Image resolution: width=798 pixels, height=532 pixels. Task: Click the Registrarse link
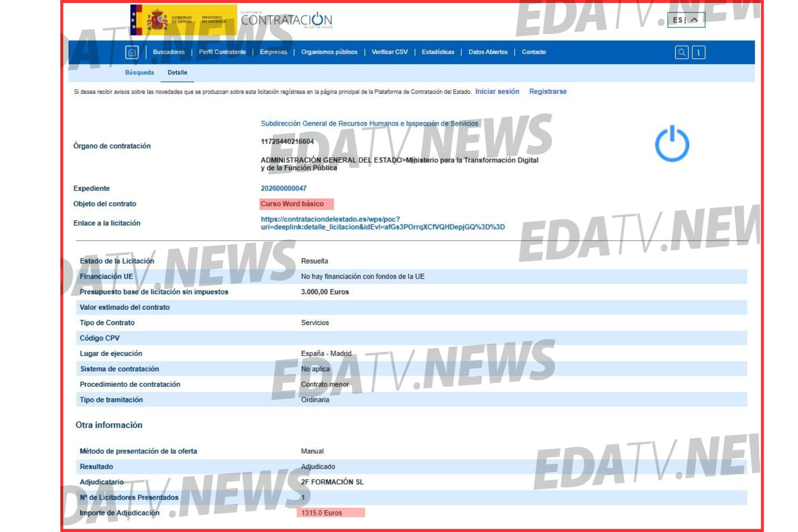(548, 92)
